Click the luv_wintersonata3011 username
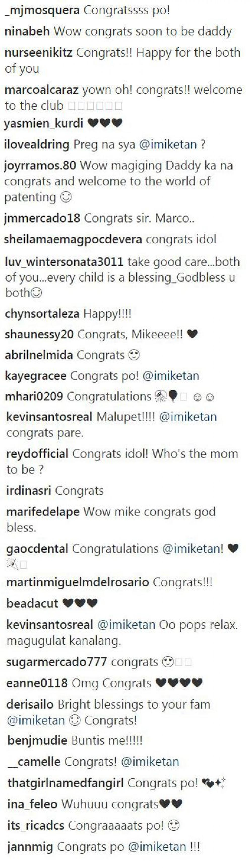This screenshot has width=252, height=868. (64, 262)
